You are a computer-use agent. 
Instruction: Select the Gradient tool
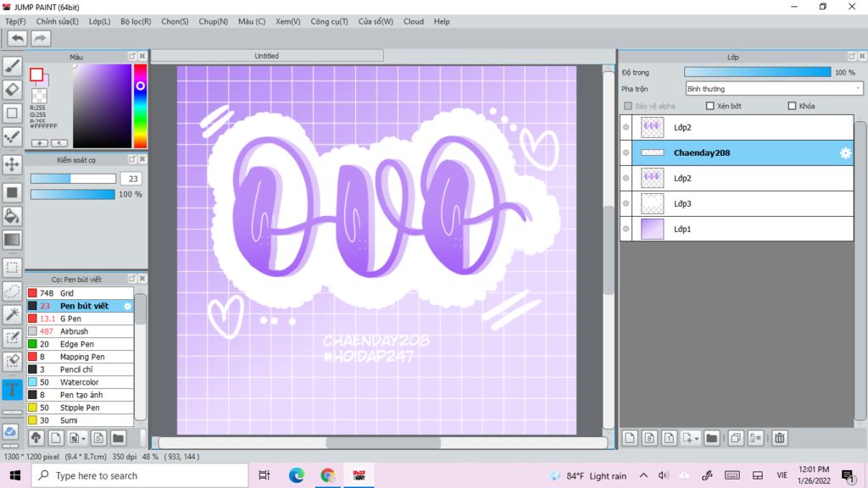click(x=12, y=240)
